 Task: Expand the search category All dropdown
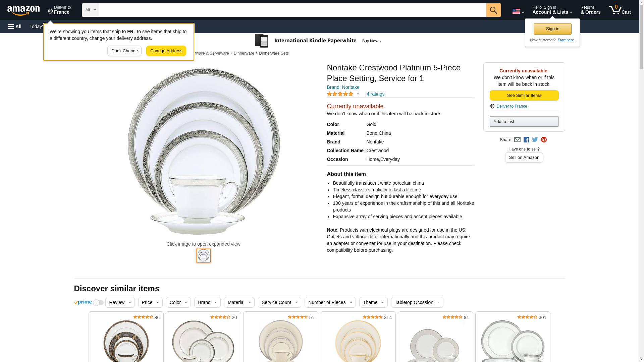coord(90,10)
